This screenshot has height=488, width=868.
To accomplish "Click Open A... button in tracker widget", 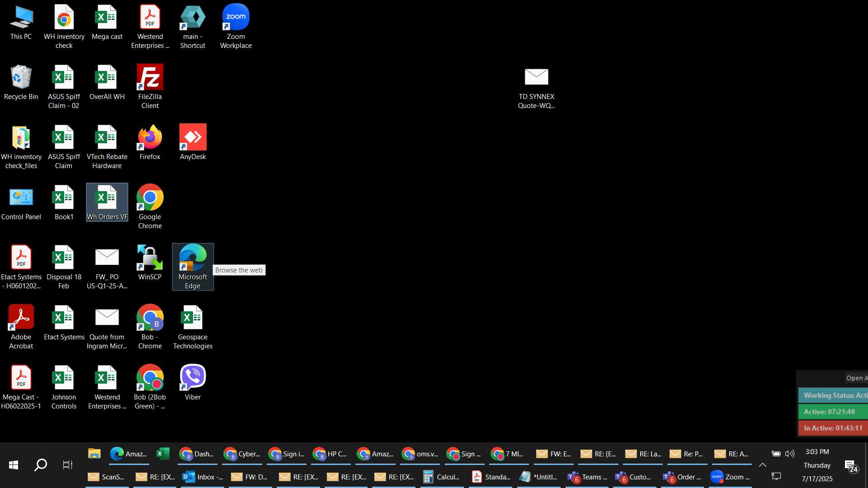I will pos(856,378).
